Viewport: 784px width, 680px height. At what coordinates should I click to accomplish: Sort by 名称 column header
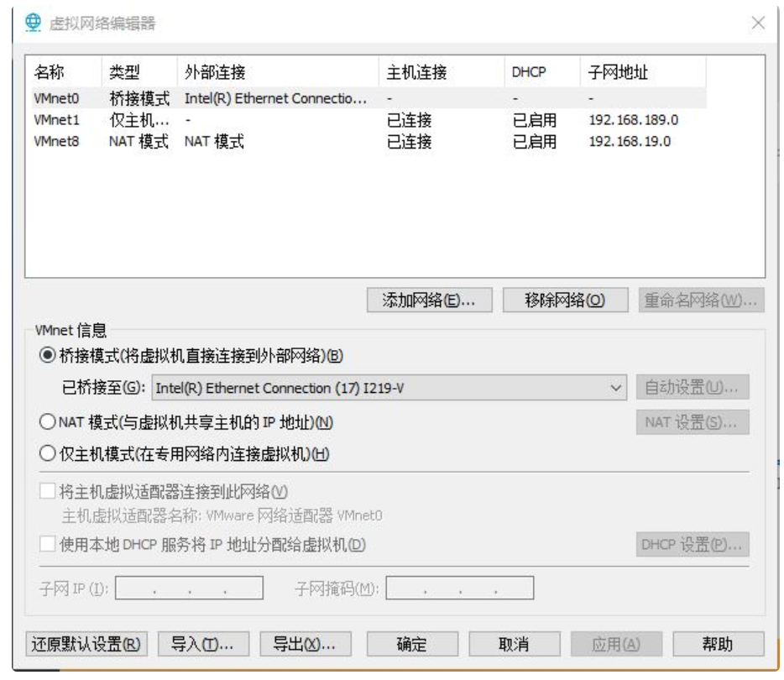pyautogui.click(x=64, y=72)
